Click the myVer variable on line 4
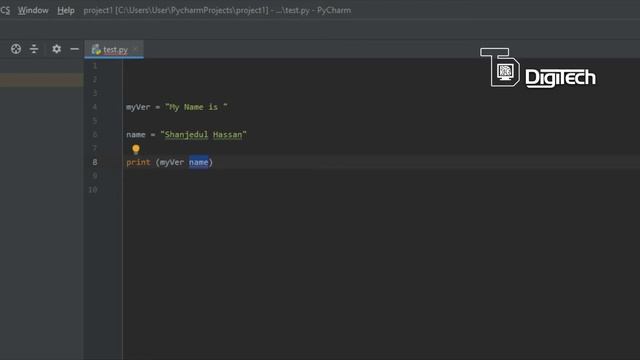This screenshot has height=360, width=640. pyautogui.click(x=138, y=107)
